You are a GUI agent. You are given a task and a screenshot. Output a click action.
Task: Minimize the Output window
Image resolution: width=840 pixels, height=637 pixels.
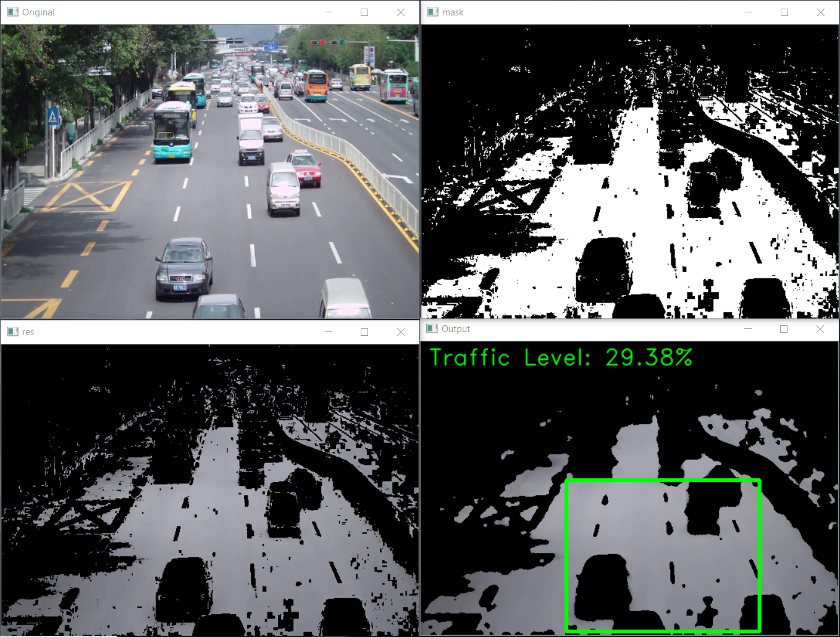[748, 329]
